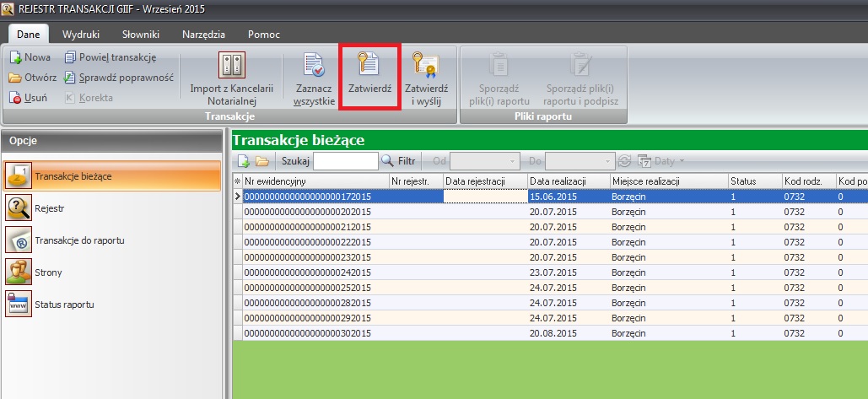This screenshot has width=868, height=399.
Task: Select Zaznacz wszystkie in ribbon
Action: coord(314,76)
